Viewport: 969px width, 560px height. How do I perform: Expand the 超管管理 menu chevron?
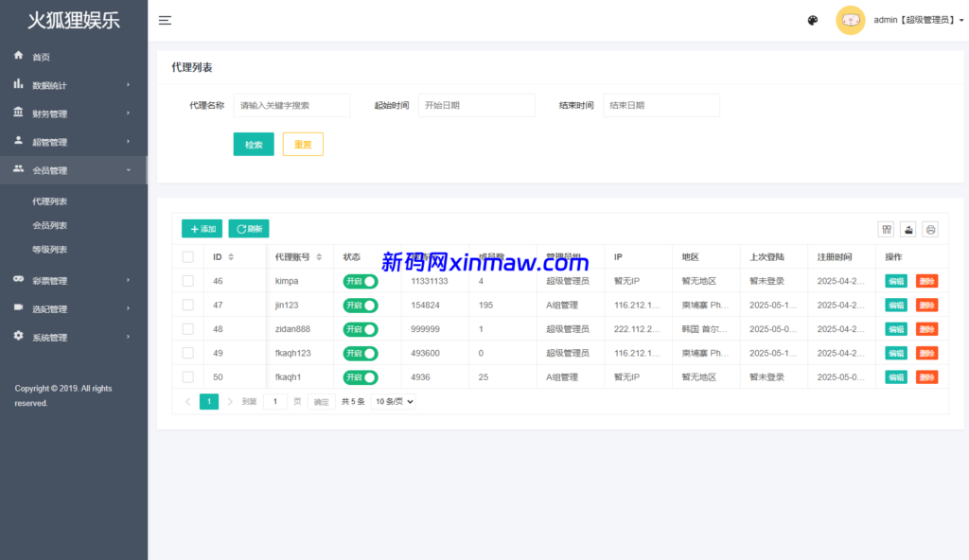point(129,142)
